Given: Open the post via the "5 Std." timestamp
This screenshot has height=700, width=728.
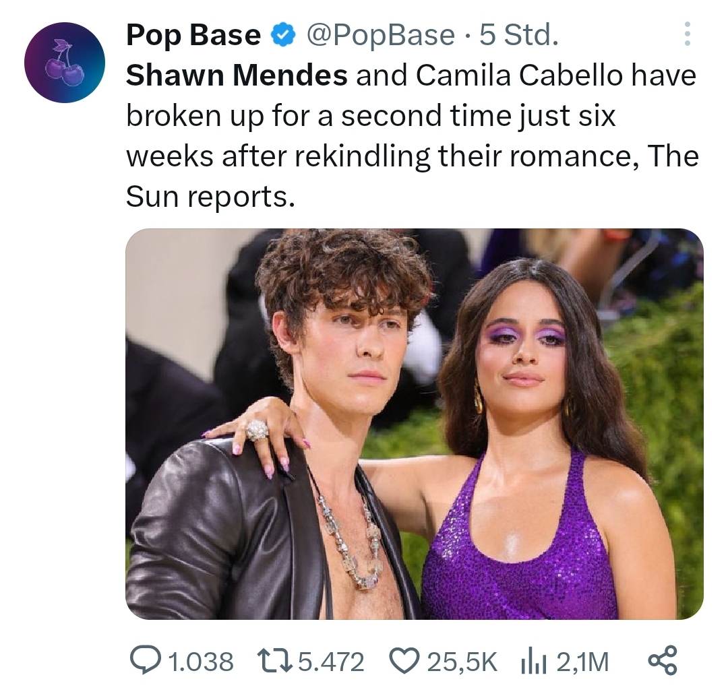Looking at the screenshot, I should click(x=518, y=36).
